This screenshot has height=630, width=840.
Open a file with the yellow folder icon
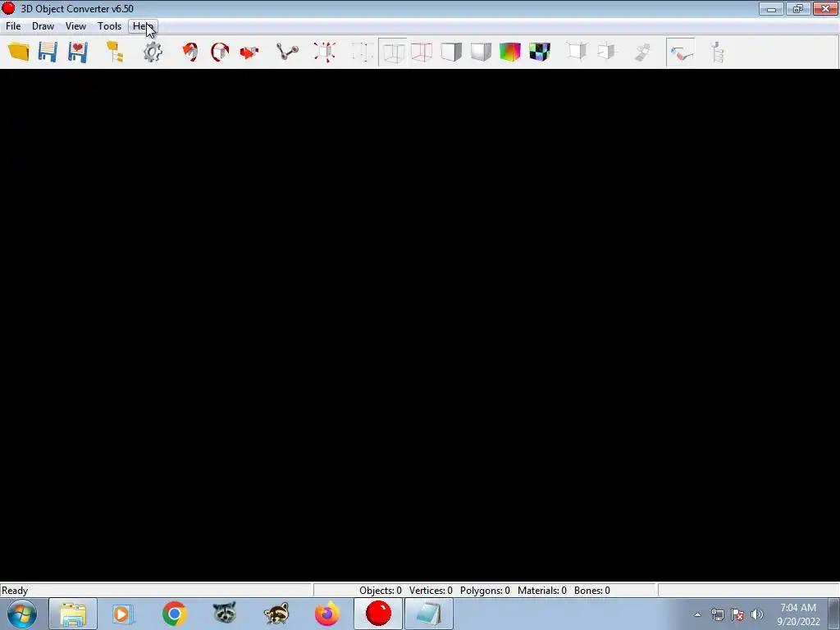[x=19, y=52]
